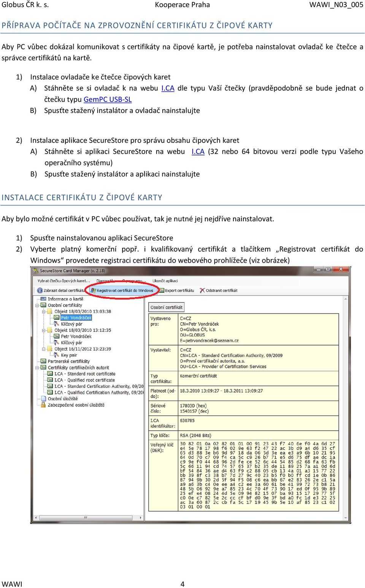Click folder icon of Objekt 18/03/2010 13:12:35

pyautogui.click(x=50, y=330)
